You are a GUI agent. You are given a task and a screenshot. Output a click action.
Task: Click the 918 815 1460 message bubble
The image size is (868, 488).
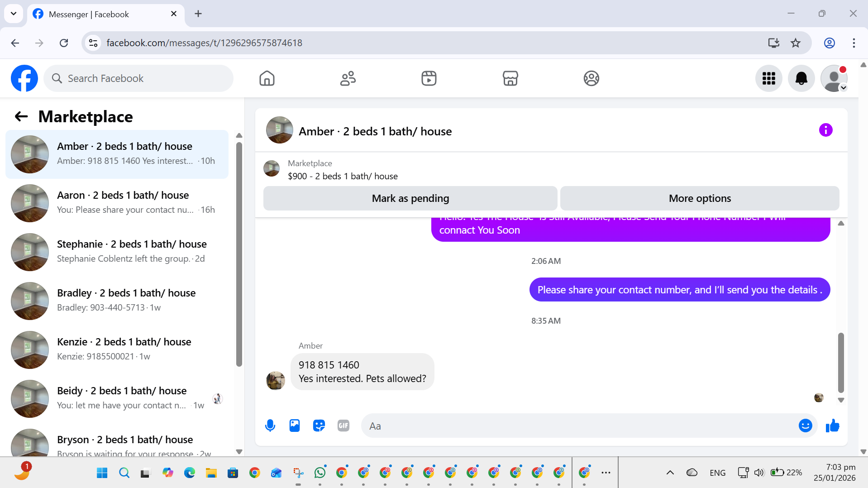pos(362,372)
